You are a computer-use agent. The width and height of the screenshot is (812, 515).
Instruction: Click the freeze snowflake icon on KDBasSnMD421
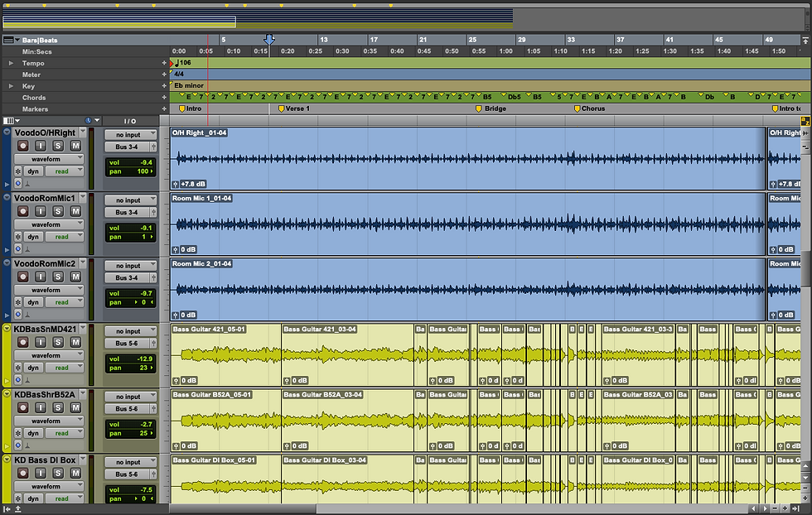[18, 368]
